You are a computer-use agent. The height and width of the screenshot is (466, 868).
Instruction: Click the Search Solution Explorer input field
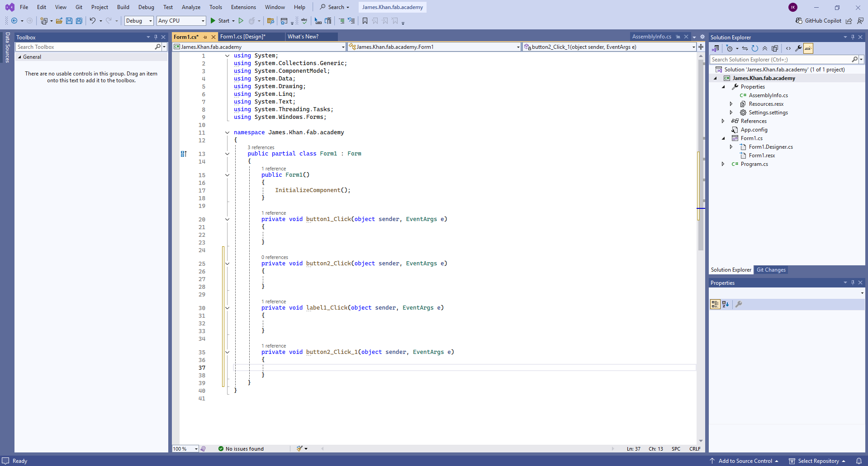[780, 60]
